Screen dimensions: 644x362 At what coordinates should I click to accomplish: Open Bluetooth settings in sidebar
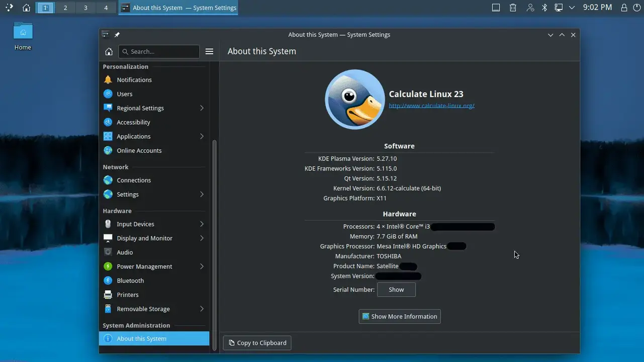point(154,281)
